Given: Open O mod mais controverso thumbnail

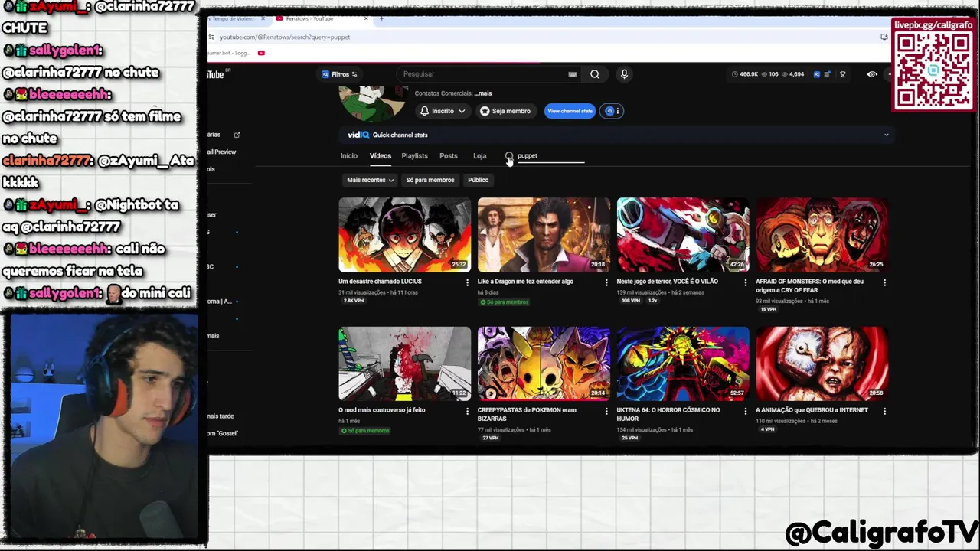Looking at the screenshot, I should (405, 364).
